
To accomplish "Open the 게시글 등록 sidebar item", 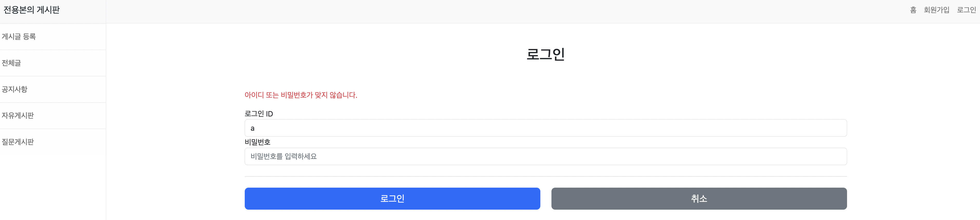I will pos(53,36).
